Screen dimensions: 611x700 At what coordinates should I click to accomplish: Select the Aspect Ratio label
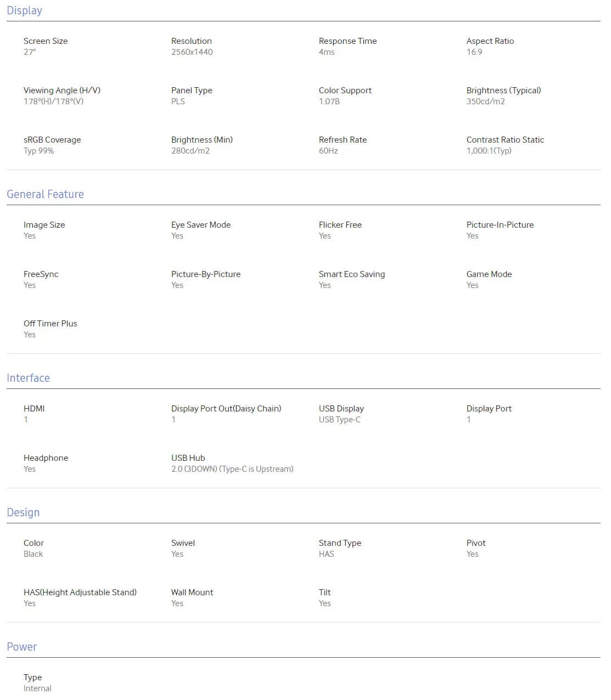click(490, 41)
